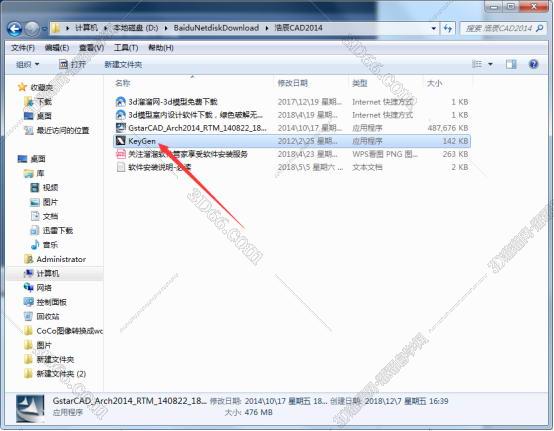Open 回收站 from the sidebar
The height and width of the screenshot is (431, 554).
pyautogui.click(x=42, y=317)
